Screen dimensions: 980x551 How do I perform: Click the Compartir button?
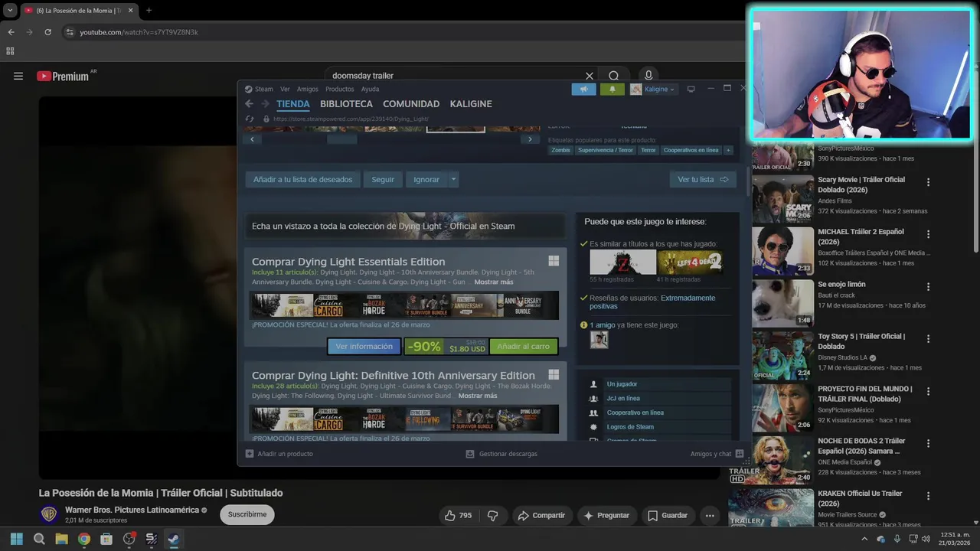pos(541,515)
